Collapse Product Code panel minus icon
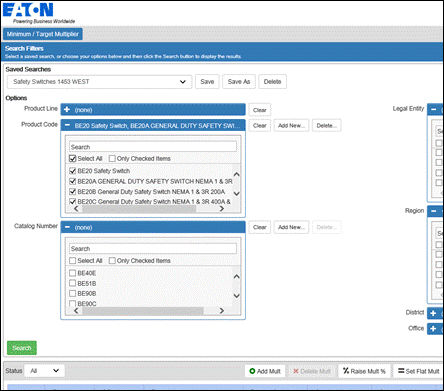This screenshot has height=391, width=444. [x=67, y=125]
